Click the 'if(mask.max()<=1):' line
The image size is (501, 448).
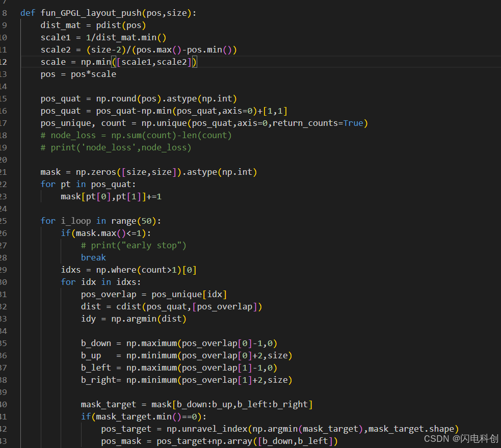click(106, 233)
